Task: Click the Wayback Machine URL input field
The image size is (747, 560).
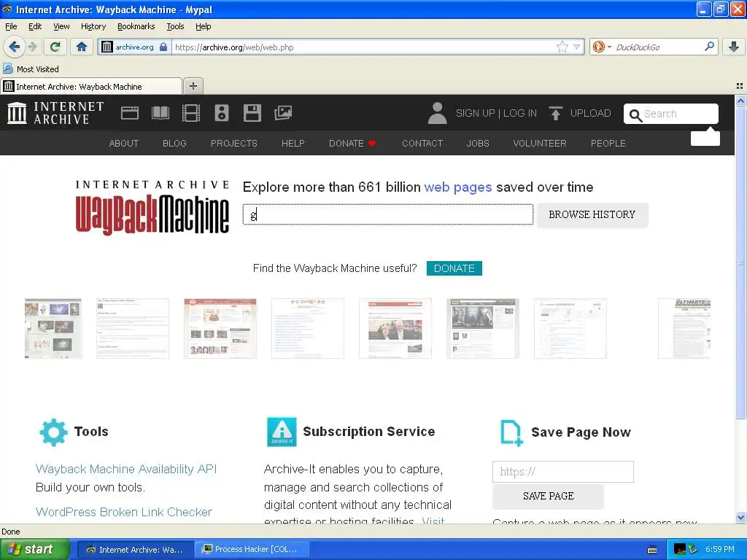Action: point(388,214)
